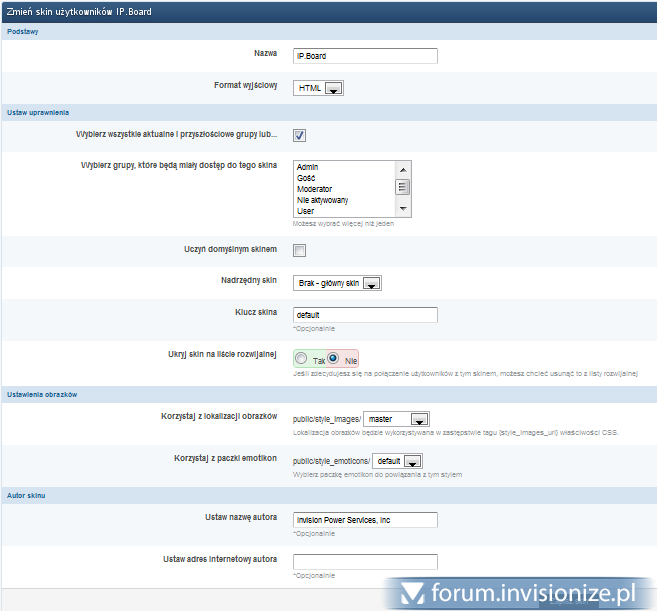Uncheck the select all current and future groups checkbox

click(300, 135)
